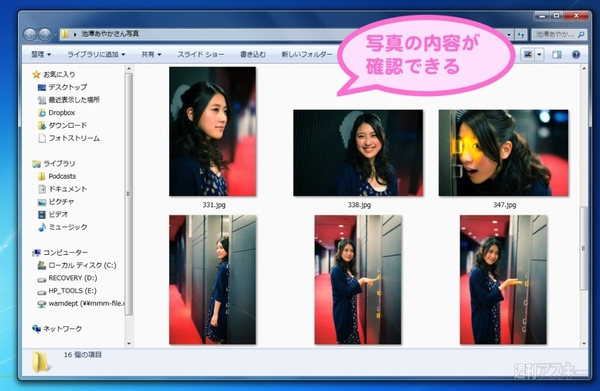Click file name 331.jpg
This screenshot has height=391, width=600.
214,205
